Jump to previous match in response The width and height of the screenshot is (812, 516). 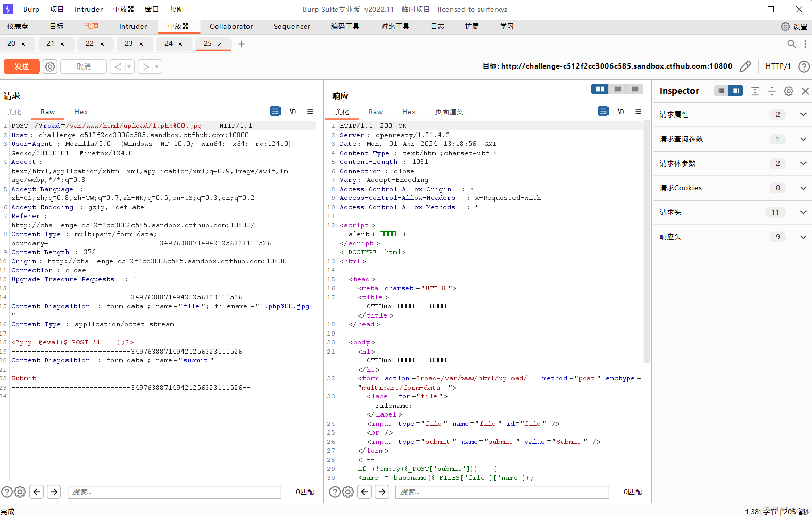tap(364, 492)
